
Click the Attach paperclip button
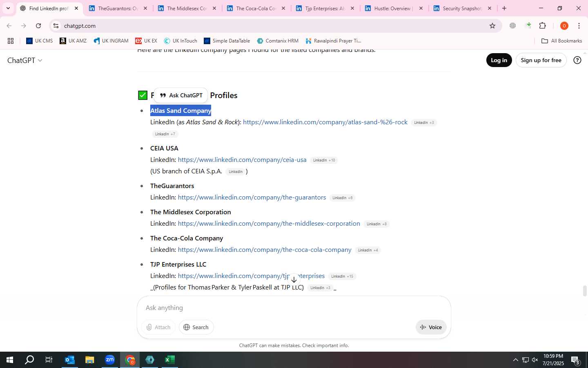point(158,327)
